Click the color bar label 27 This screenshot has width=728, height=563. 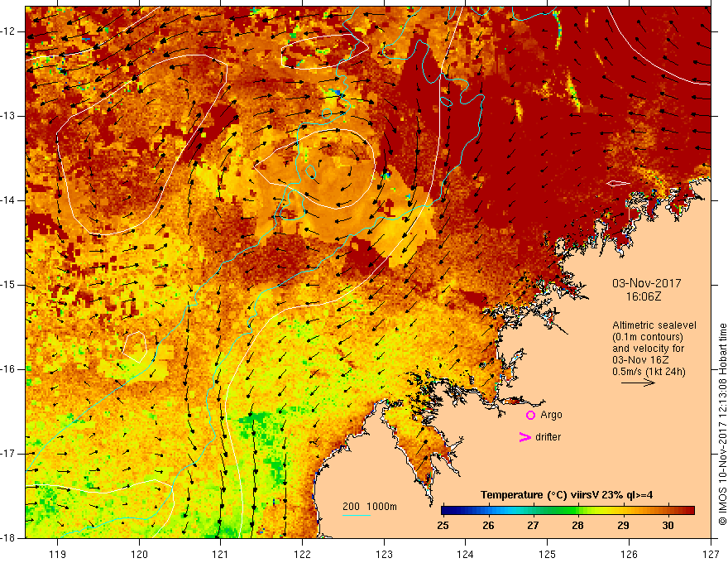[533, 526]
